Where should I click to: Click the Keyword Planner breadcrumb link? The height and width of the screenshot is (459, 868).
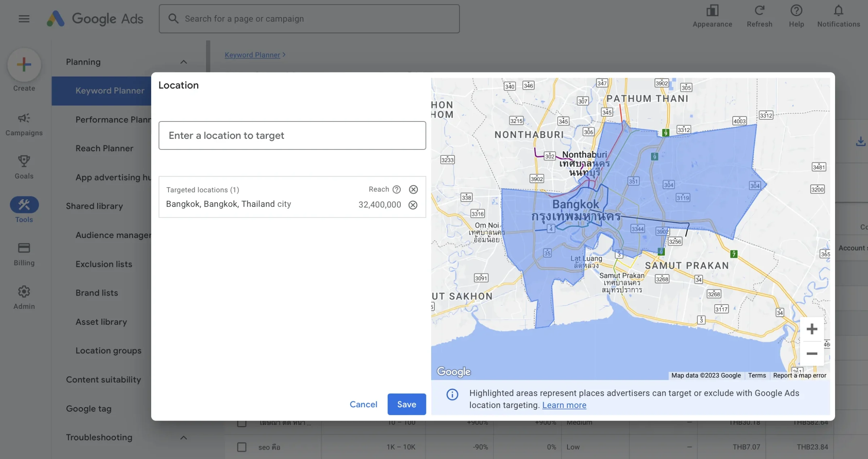point(252,55)
